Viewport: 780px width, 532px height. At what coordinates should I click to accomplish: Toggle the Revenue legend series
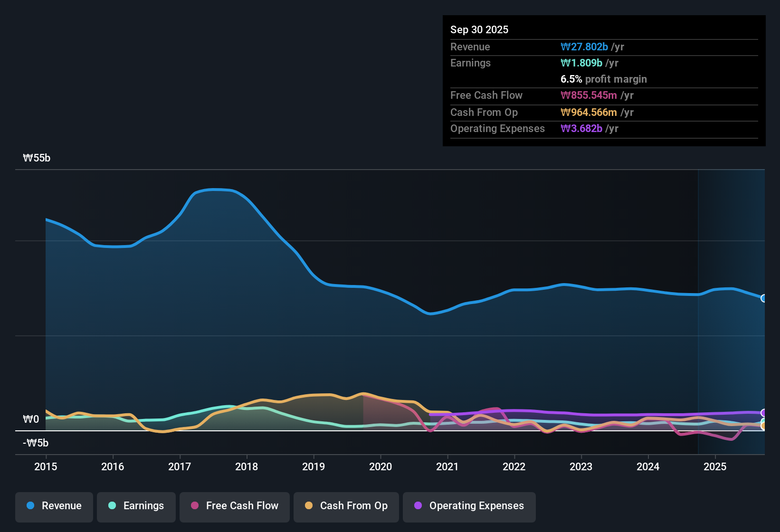[x=54, y=507]
